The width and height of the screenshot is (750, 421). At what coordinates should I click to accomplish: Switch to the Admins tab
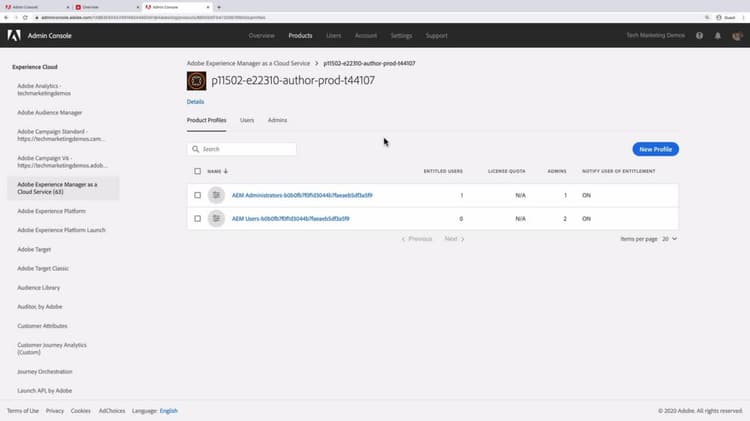[x=277, y=120]
